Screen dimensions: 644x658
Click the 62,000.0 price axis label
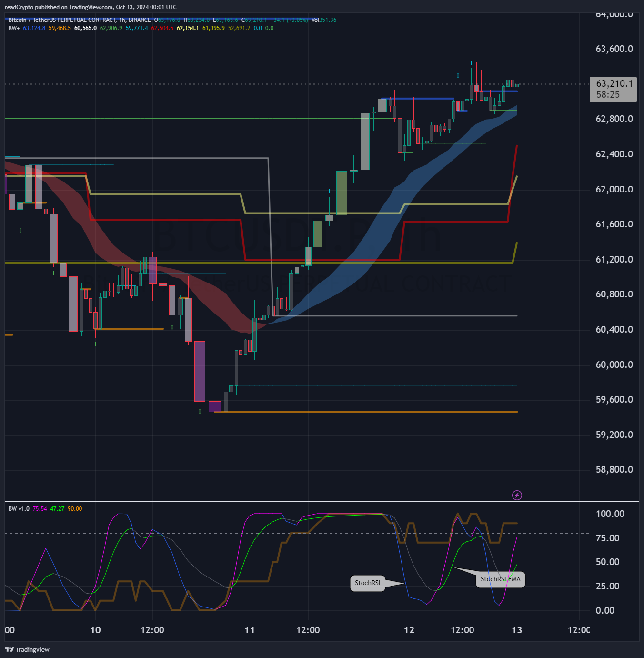click(614, 190)
